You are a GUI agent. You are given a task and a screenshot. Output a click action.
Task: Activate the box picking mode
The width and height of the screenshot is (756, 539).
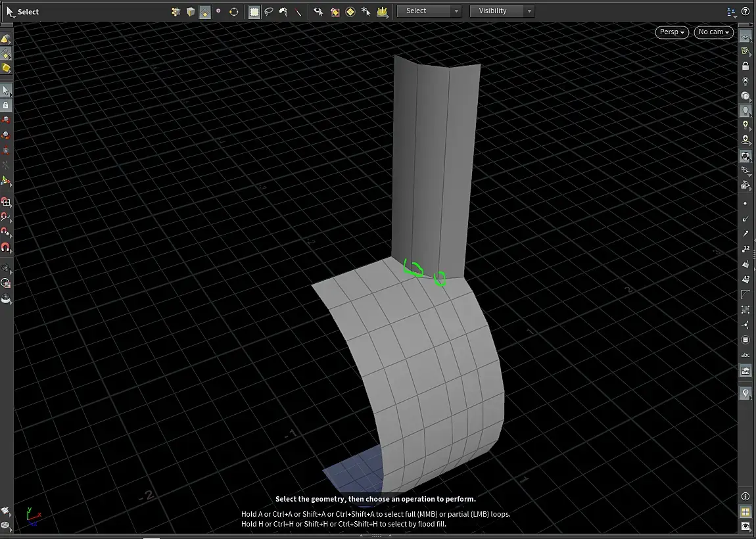(254, 12)
